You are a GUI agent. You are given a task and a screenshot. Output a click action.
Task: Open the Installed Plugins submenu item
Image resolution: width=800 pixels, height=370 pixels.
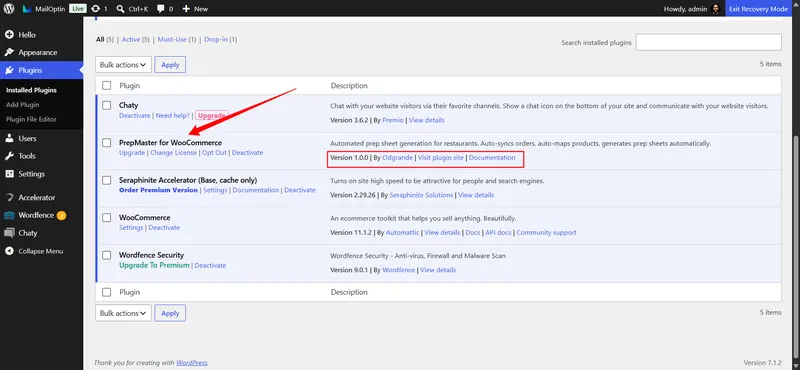pyautogui.click(x=31, y=90)
